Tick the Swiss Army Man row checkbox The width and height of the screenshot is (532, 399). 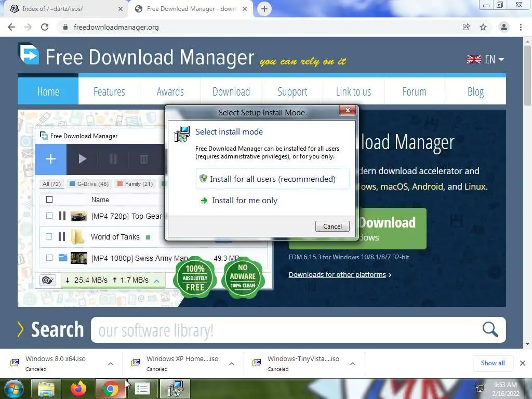(49, 258)
